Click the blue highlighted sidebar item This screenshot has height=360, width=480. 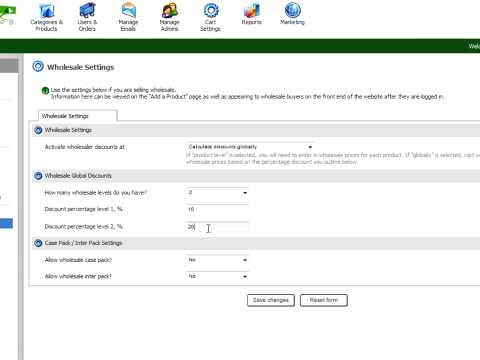pos(6,223)
